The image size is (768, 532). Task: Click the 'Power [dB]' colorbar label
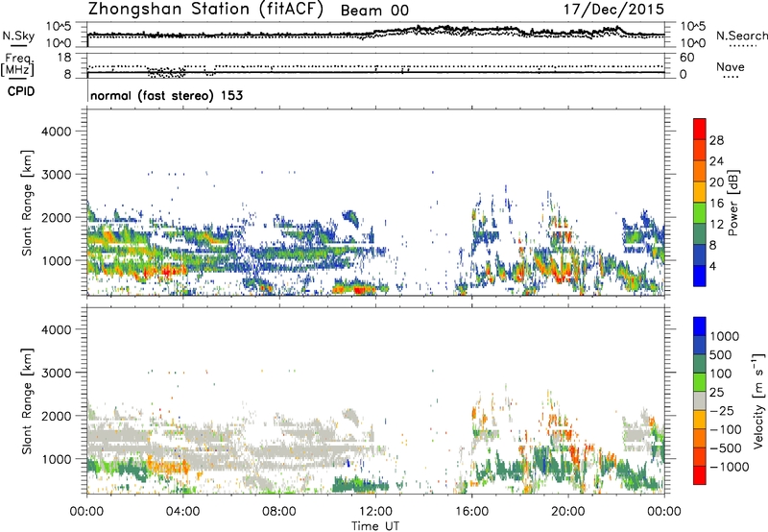click(x=732, y=203)
